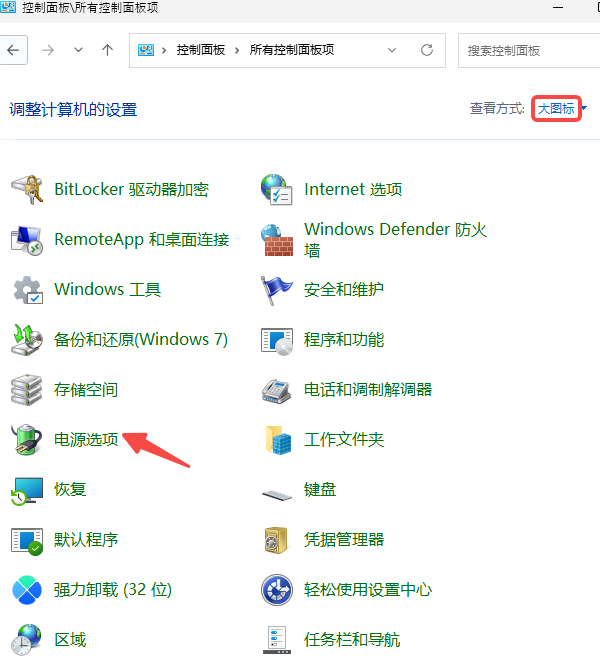600x666 pixels.
Task: Click the 凭据管理器 safe icon
Action: [276, 540]
